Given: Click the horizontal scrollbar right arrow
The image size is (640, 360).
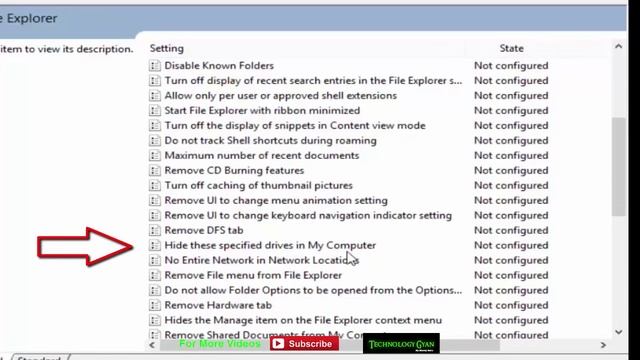Looking at the screenshot, I should click(x=603, y=345).
